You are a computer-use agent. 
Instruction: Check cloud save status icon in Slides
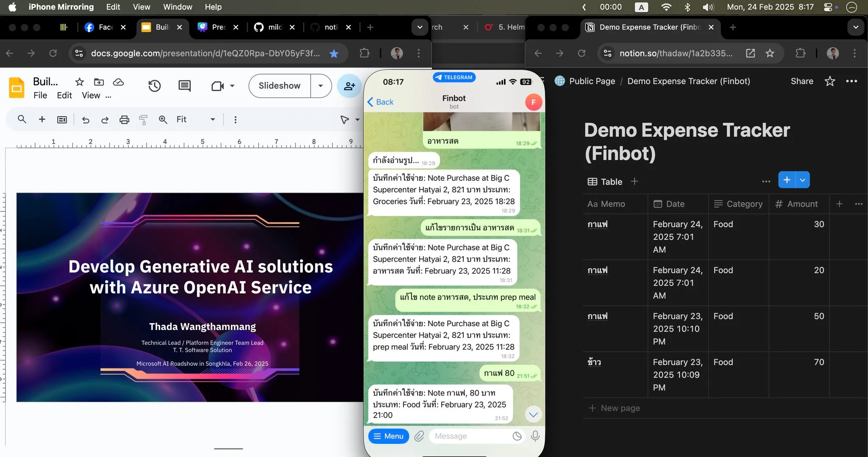(118, 82)
